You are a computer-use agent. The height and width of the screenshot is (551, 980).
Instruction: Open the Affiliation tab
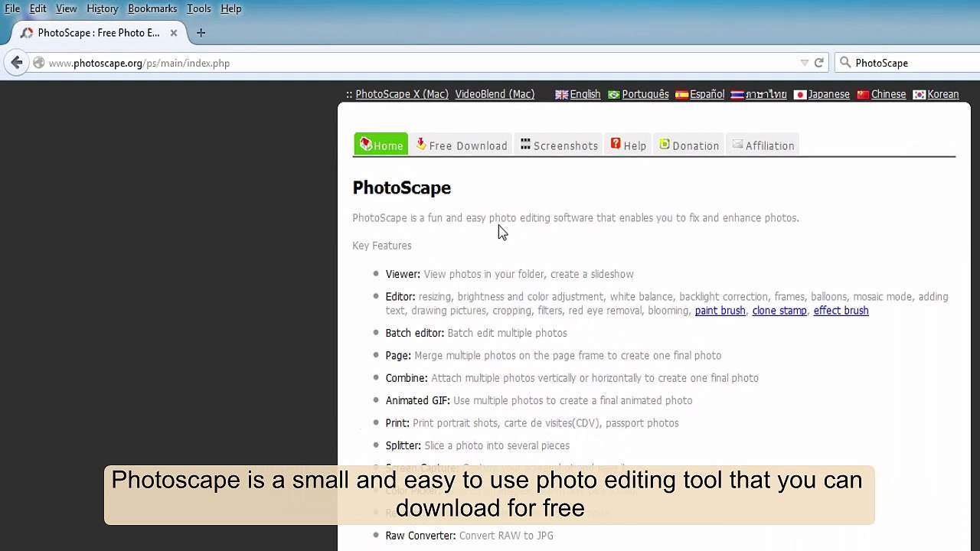point(763,145)
